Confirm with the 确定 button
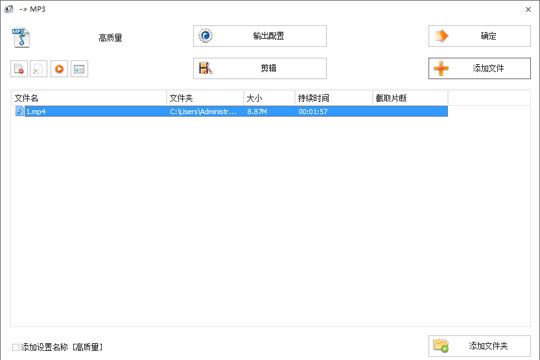Viewport: 540px width, 360px height. tap(479, 36)
